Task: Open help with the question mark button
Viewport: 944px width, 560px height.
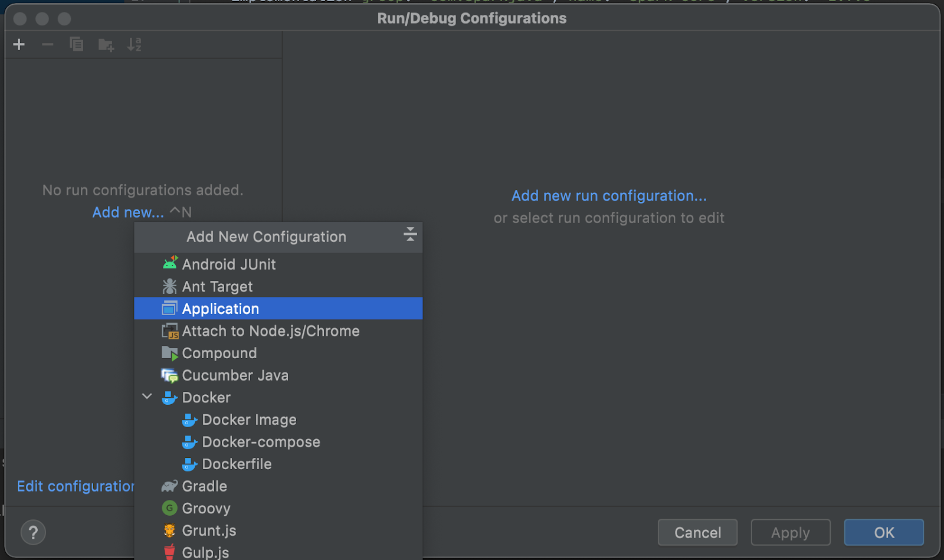Action: coord(34,533)
